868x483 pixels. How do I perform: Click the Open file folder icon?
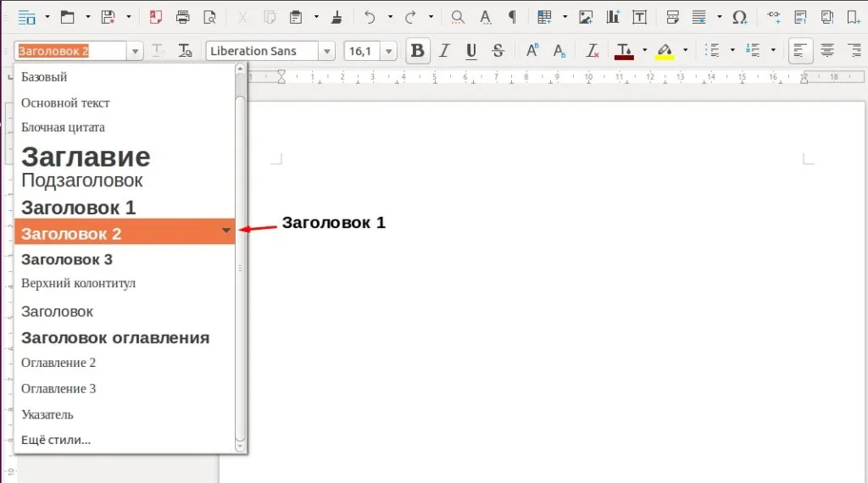point(68,17)
